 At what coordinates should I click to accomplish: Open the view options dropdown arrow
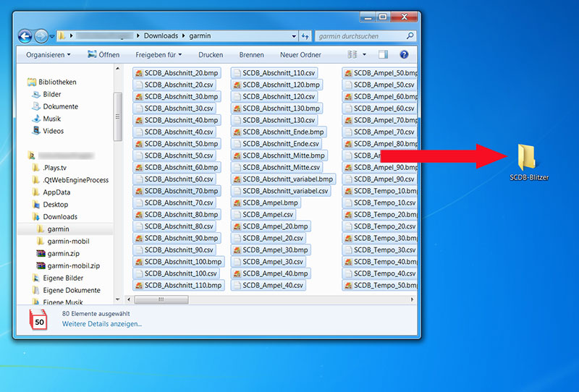[364, 54]
